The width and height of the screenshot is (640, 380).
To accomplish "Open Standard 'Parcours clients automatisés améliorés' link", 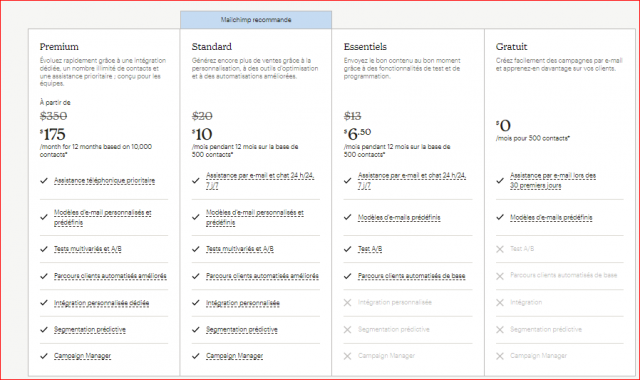I will [262, 276].
